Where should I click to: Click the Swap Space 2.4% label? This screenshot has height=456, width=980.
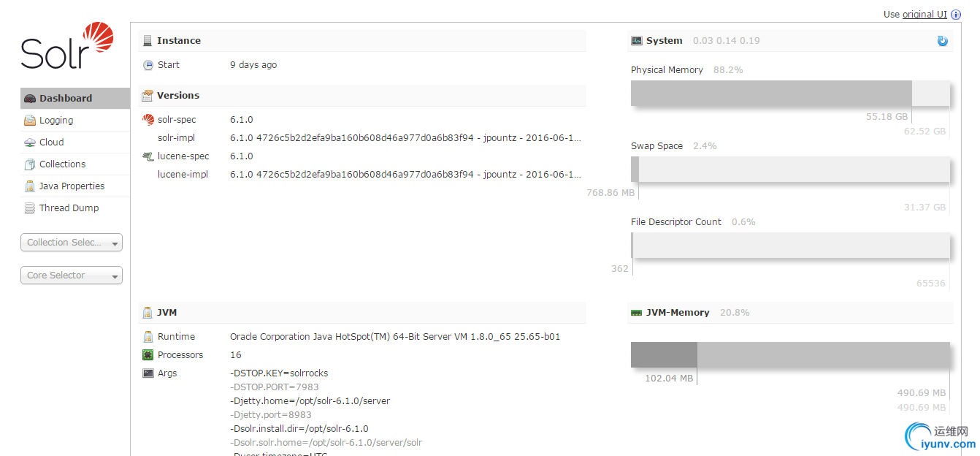(x=674, y=146)
